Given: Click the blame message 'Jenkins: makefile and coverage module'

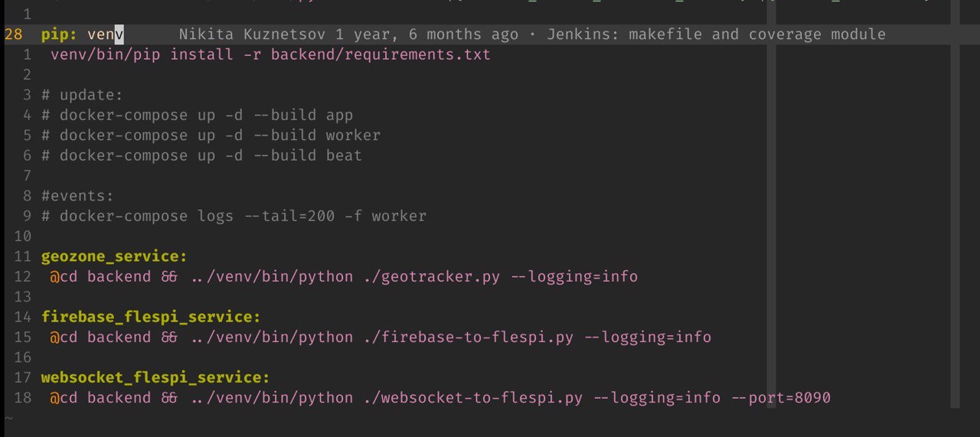Looking at the screenshot, I should pos(716,34).
